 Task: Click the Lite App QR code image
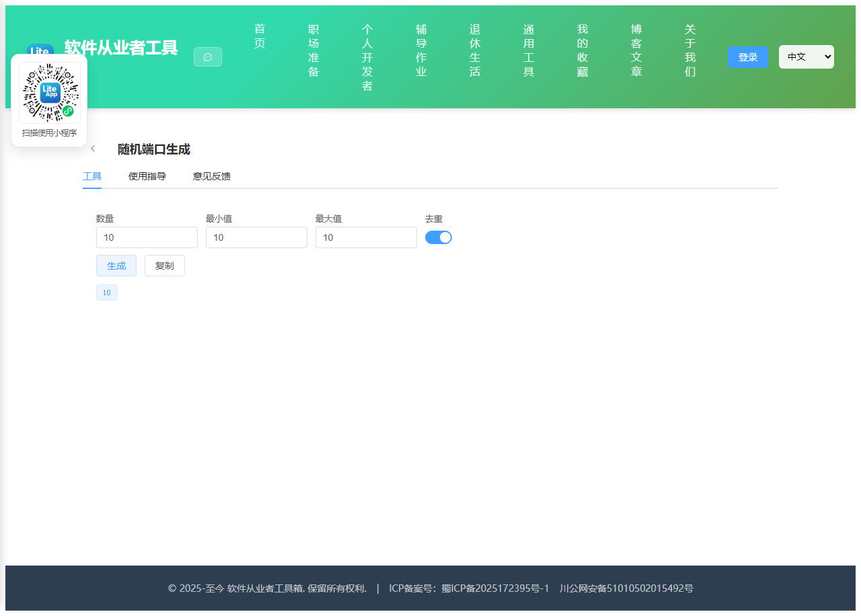click(x=49, y=93)
